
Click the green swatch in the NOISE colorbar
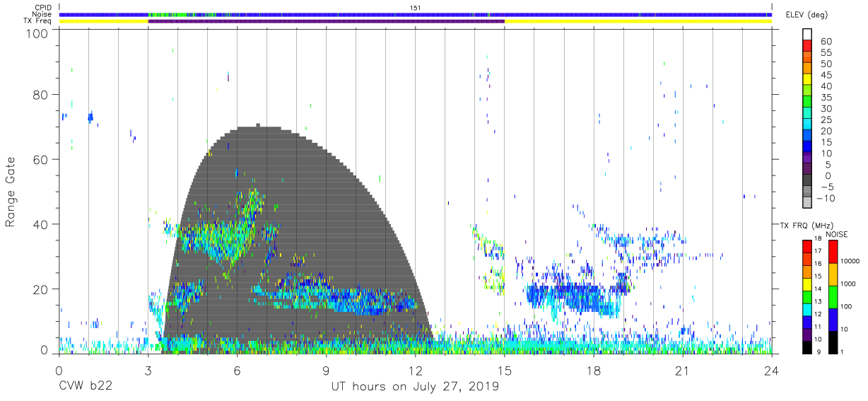(832, 296)
